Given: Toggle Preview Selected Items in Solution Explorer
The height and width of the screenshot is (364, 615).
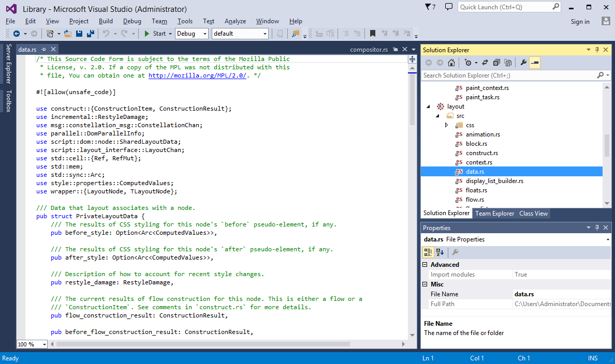Looking at the screenshot, I should coord(535,63).
